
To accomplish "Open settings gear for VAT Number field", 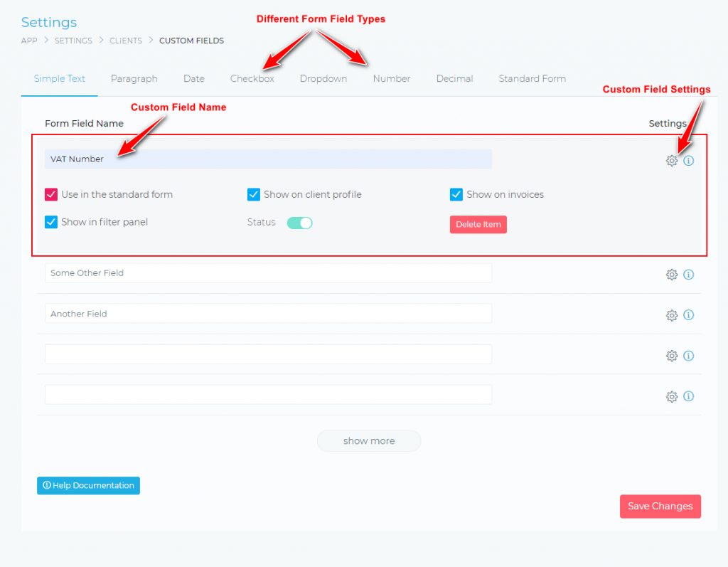I will click(672, 161).
